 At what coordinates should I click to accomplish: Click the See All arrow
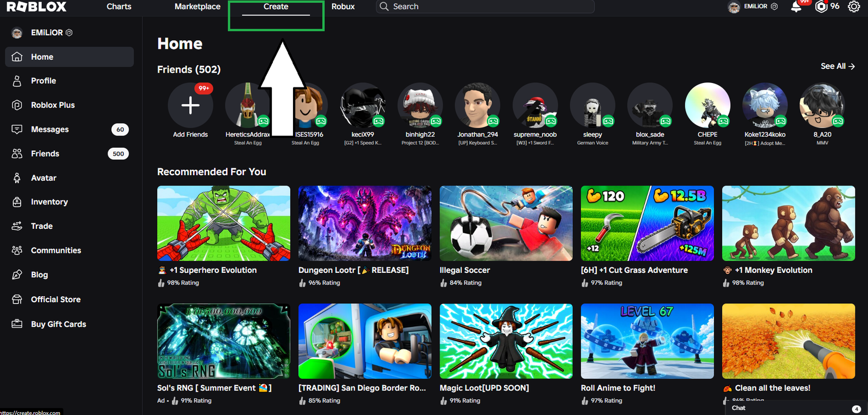(852, 66)
